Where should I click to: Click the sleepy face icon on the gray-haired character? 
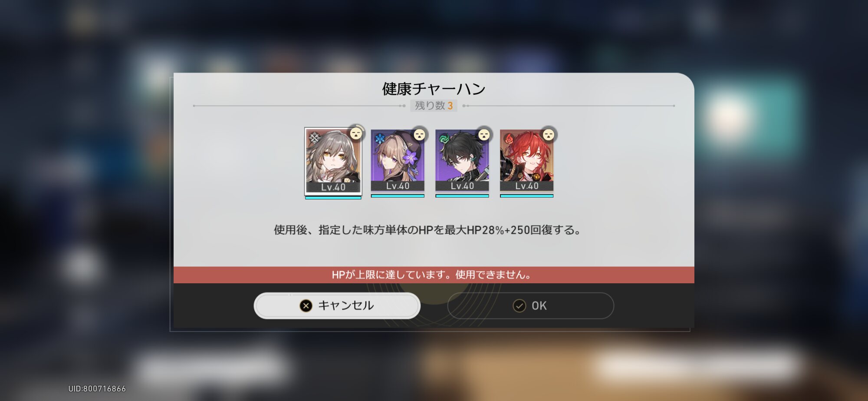click(x=356, y=133)
